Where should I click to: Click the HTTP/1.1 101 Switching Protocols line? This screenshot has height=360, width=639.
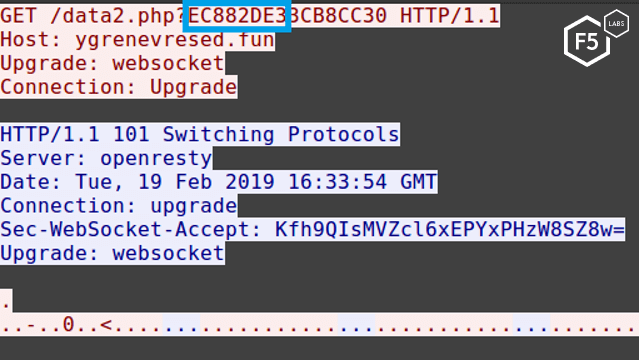coord(200,134)
